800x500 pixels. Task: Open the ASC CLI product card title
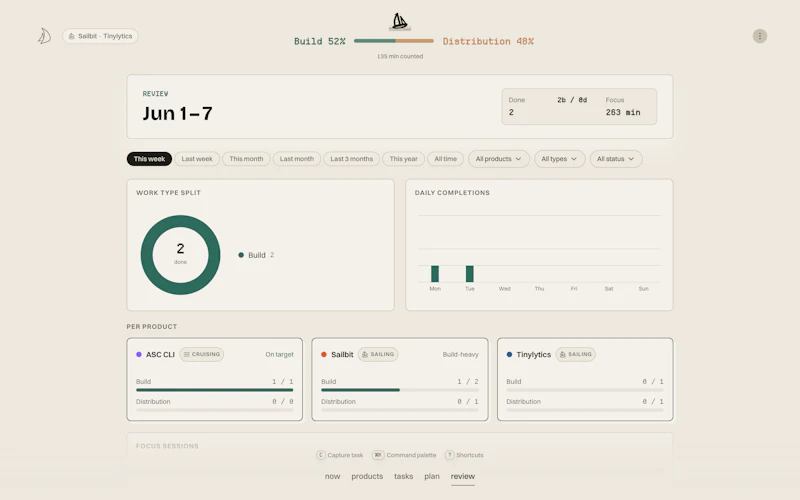160,354
